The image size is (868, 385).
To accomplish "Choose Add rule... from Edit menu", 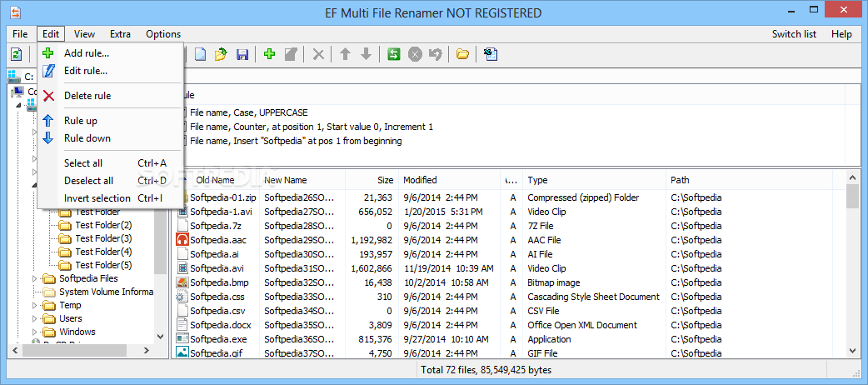I will (x=111, y=53).
